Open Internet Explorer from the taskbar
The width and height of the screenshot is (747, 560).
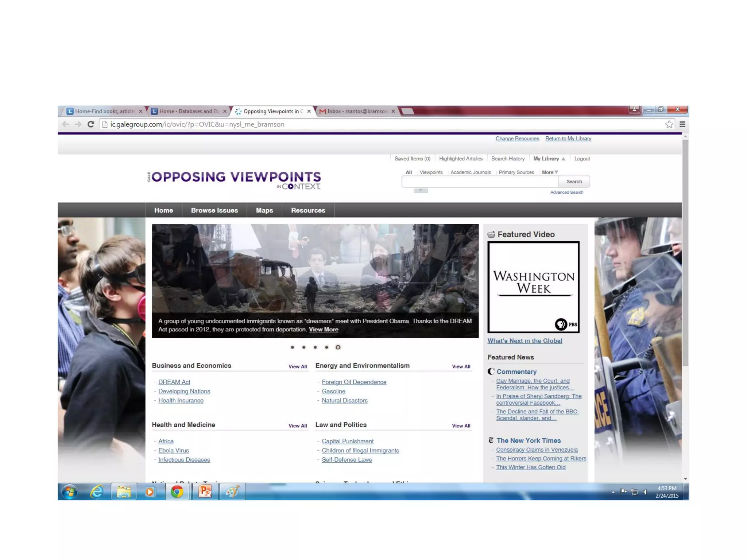tap(97, 492)
